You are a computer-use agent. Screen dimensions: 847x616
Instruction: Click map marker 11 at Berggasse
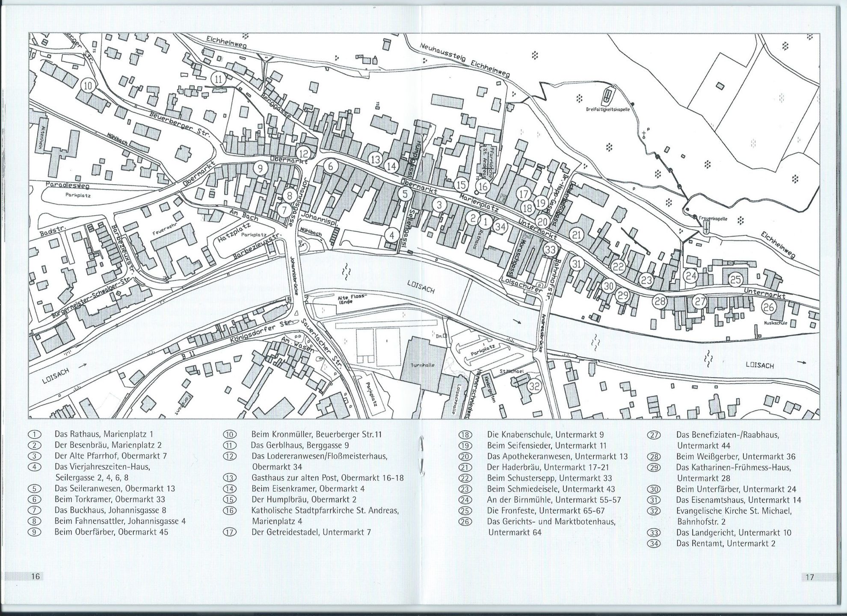point(218,79)
